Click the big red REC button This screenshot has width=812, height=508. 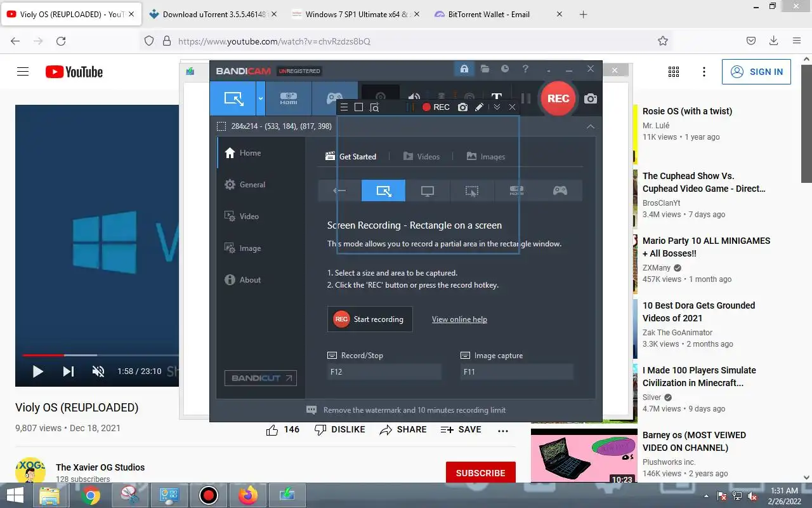(x=558, y=98)
